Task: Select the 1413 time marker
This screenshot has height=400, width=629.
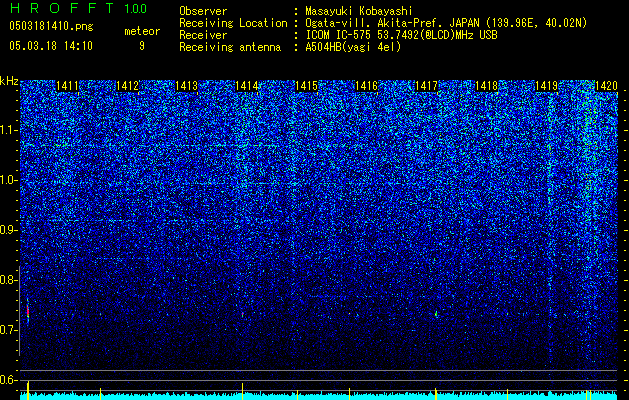Action: 187,86
